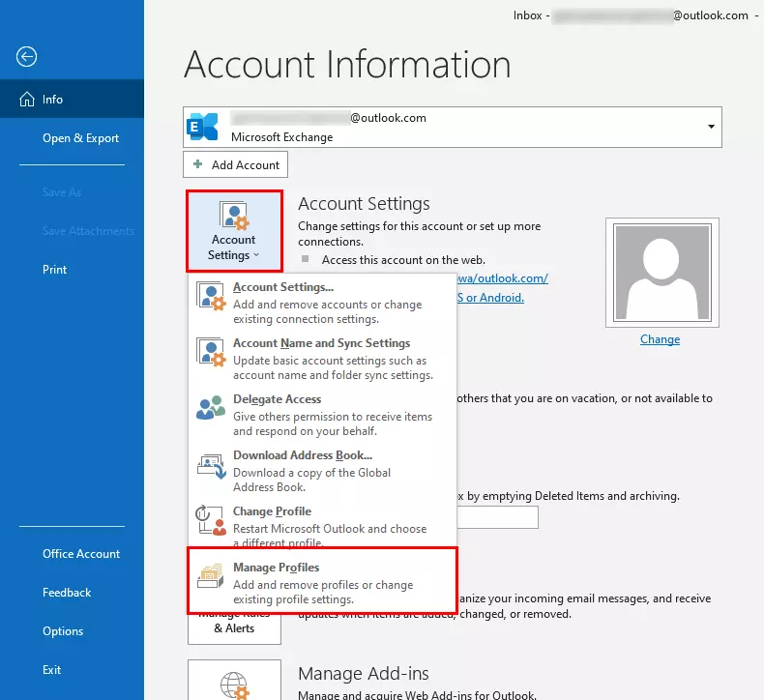Open Office Account in the sidebar

pyautogui.click(x=73, y=553)
